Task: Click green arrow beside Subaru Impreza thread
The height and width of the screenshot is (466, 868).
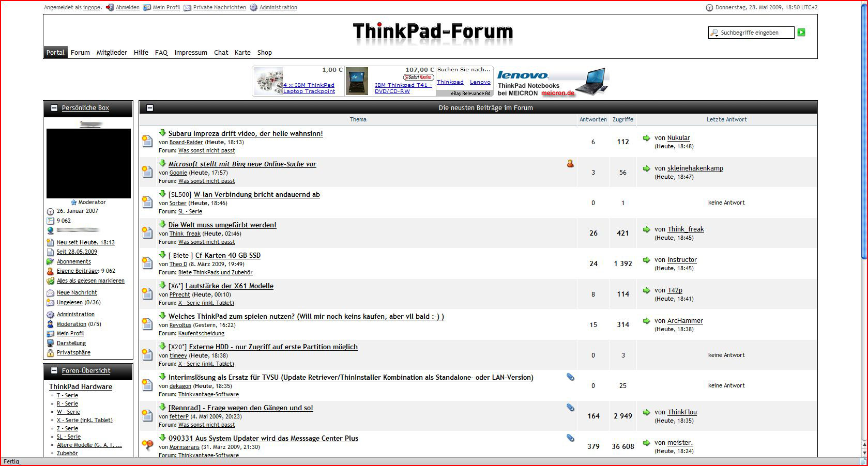Action: click(x=162, y=133)
